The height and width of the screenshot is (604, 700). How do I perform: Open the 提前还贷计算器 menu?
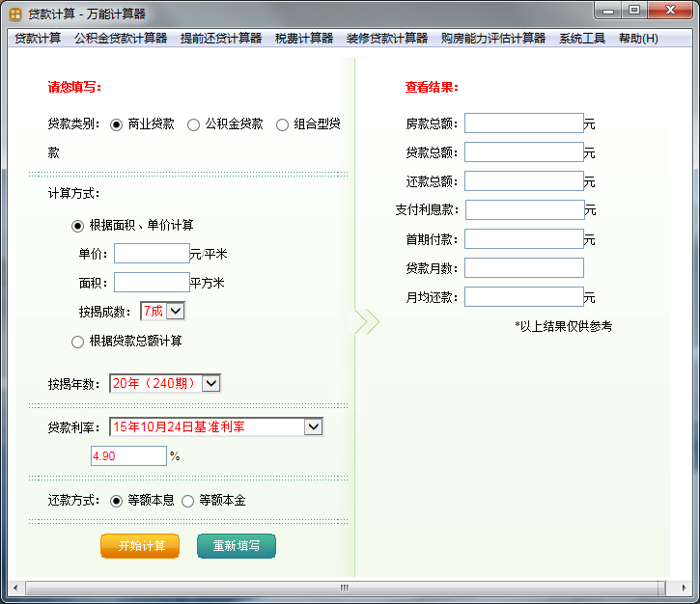point(221,39)
